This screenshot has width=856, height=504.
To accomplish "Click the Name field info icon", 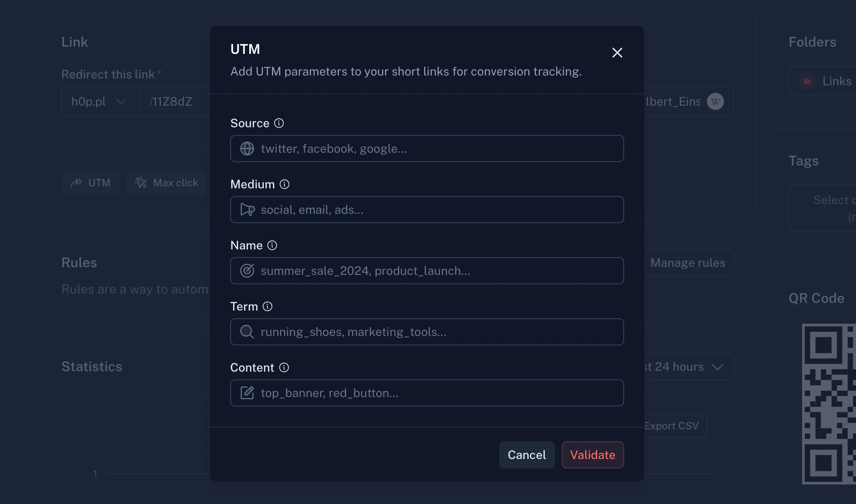I will tap(273, 245).
